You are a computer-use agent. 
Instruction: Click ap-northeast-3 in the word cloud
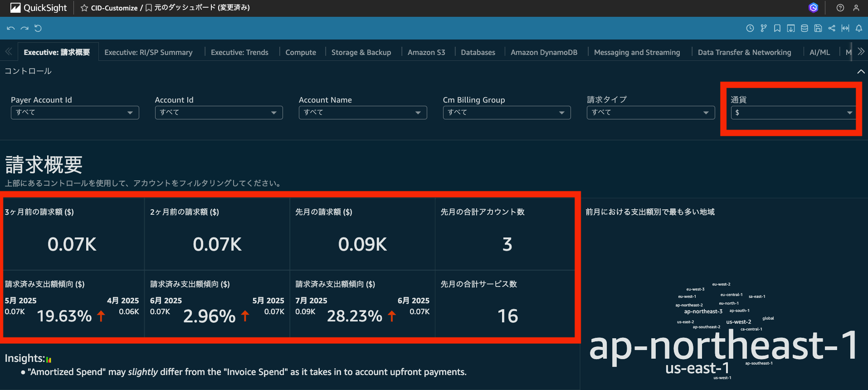coord(703,311)
